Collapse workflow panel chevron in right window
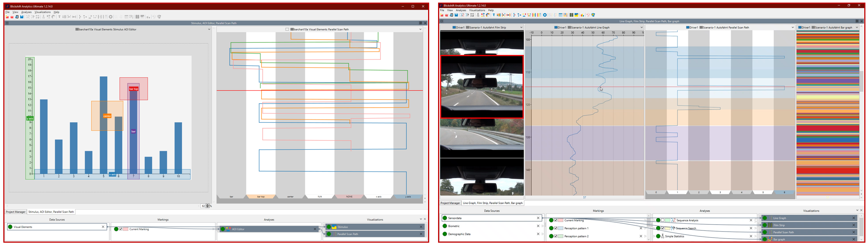The width and height of the screenshot is (868, 246). coord(858,210)
